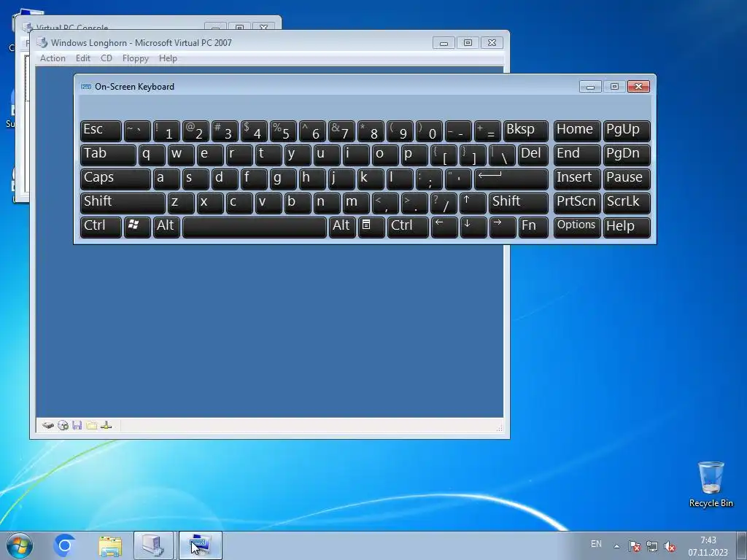
Task: Switch to Virtual PC taskbar button
Action: [153, 545]
